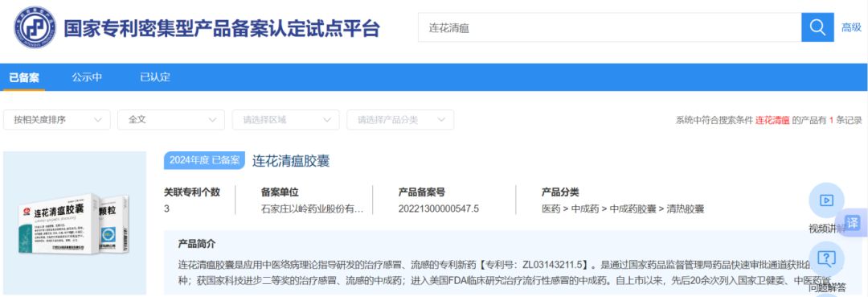The height and width of the screenshot is (297, 868).
Task: Select the category path 医药 > 中成药 > 中成药胶囊 > 清热胶囊
Action: [623, 209]
